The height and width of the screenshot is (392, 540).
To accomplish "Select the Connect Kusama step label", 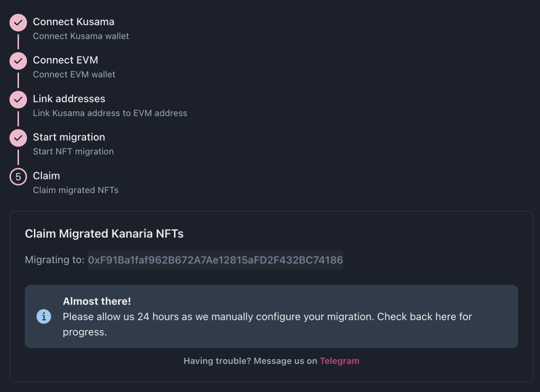I will [x=74, y=22].
